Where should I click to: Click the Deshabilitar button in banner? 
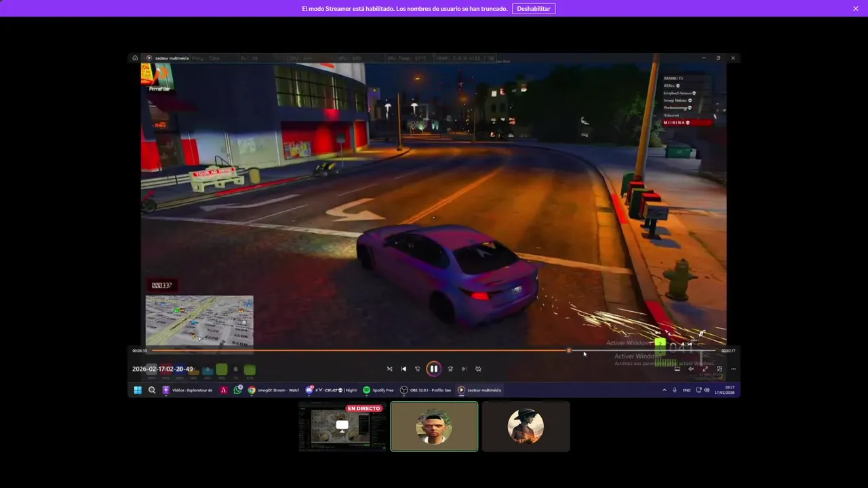(534, 9)
